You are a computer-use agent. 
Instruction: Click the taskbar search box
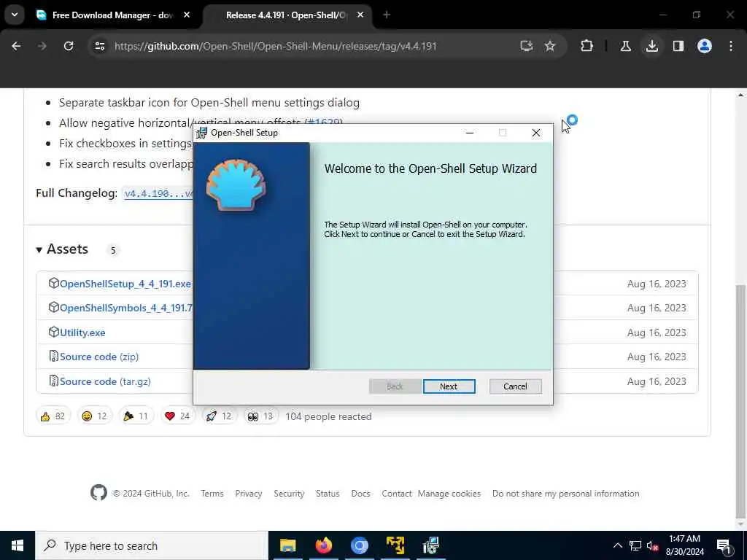152,545
